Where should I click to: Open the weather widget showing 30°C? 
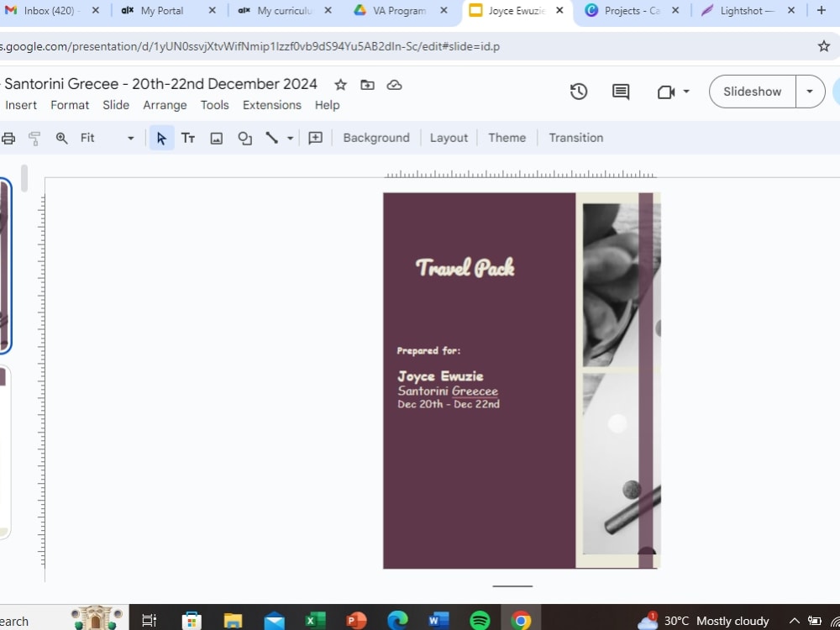[704, 621]
